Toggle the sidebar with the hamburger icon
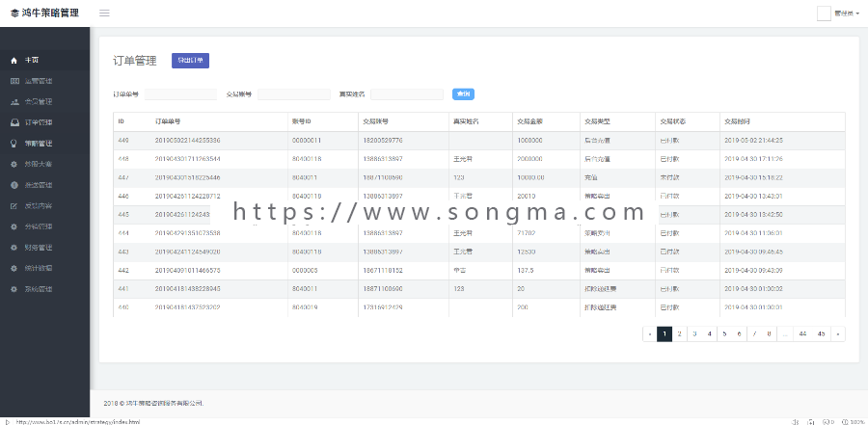868x425 pixels. (104, 13)
